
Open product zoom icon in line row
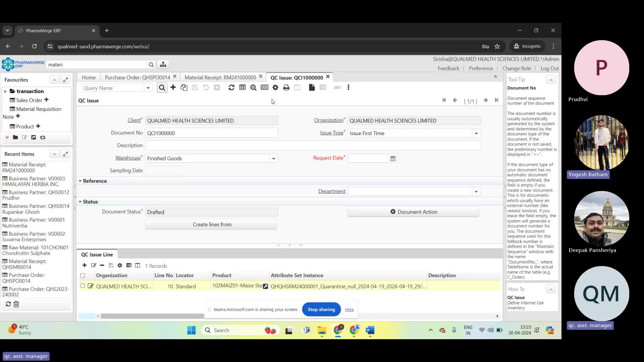265,286
